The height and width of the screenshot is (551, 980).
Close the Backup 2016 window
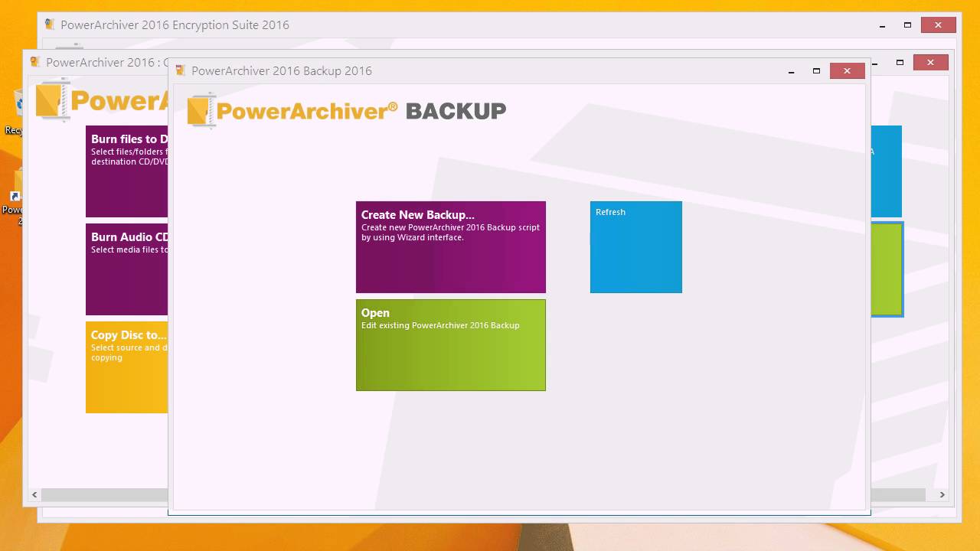click(847, 71)
